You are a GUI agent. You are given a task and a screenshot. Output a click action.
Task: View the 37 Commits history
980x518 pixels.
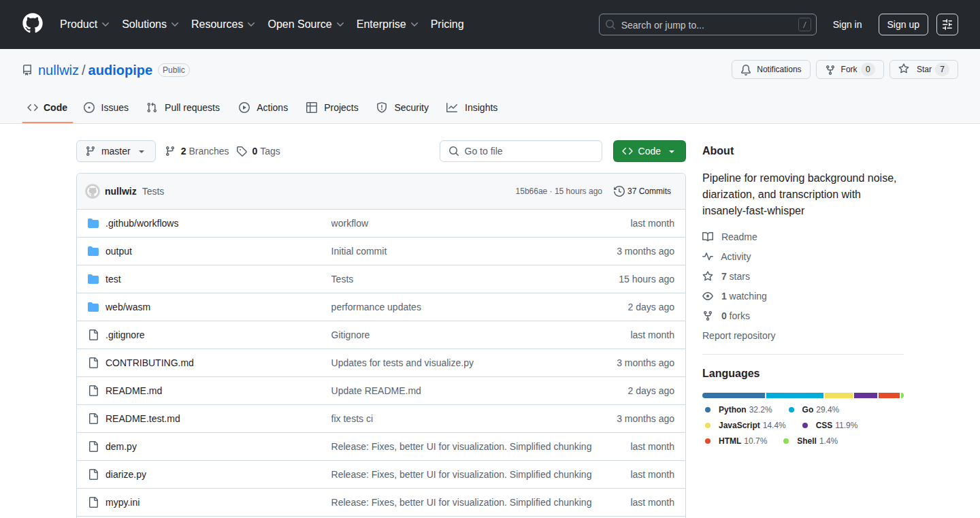click(642, 191)
